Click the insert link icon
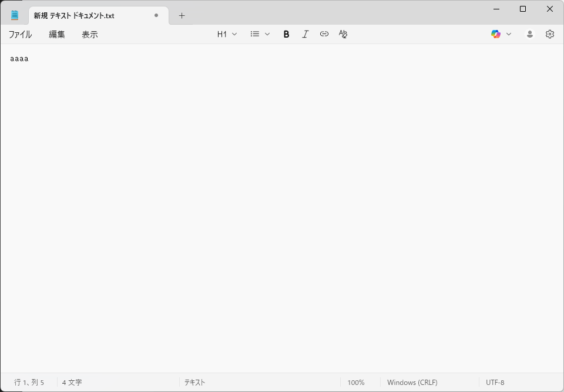564x392 pixels. pos(324,34)
